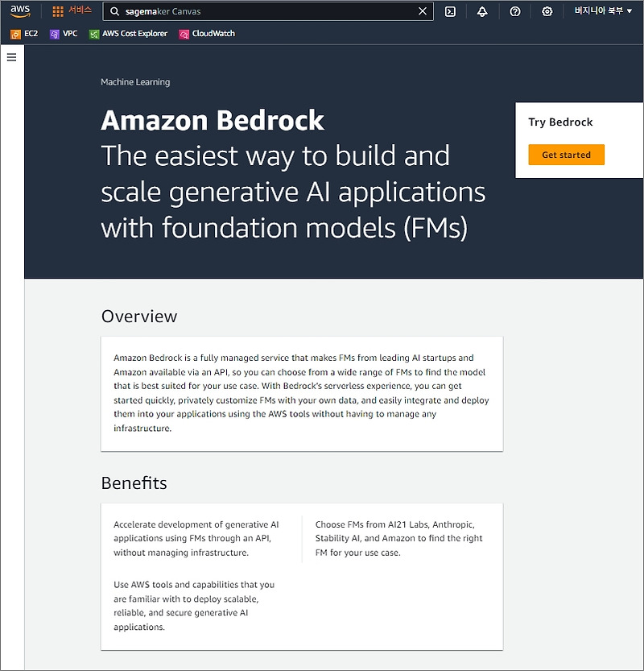The height and width of the screenshot is (671, 644).
Task: Open CloudWatch from the favorites bar
Action: [211, 34]
